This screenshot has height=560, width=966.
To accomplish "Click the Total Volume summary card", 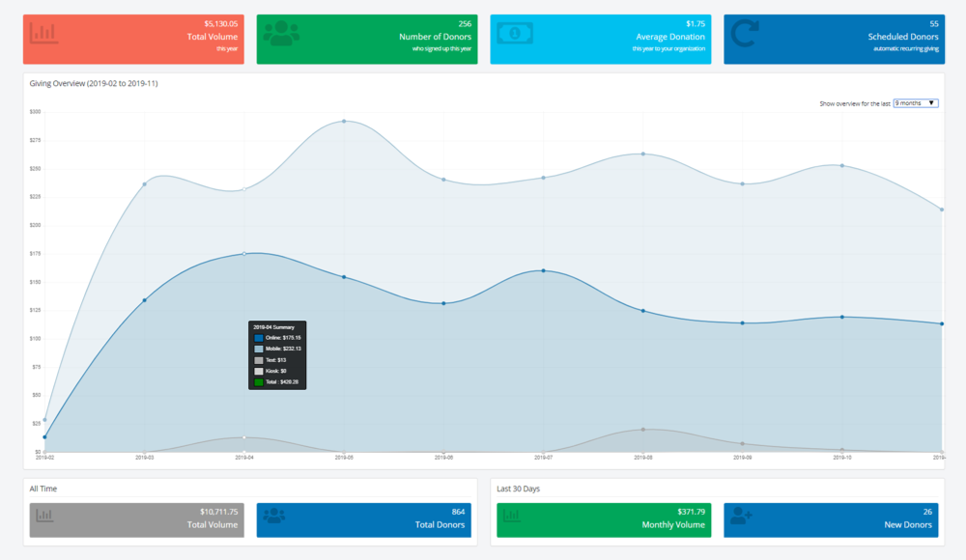I will (132, 39).
